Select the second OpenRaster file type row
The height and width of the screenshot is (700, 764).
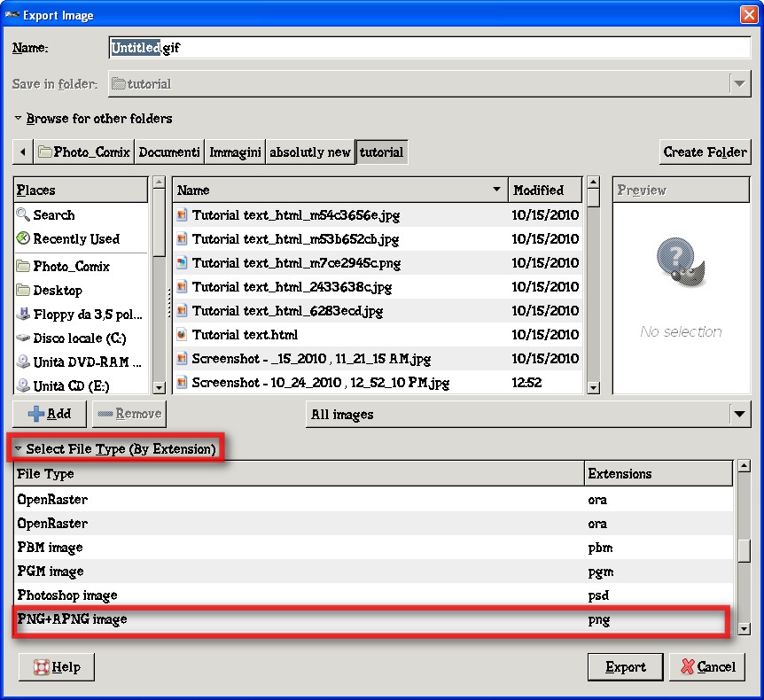[373, 523]
